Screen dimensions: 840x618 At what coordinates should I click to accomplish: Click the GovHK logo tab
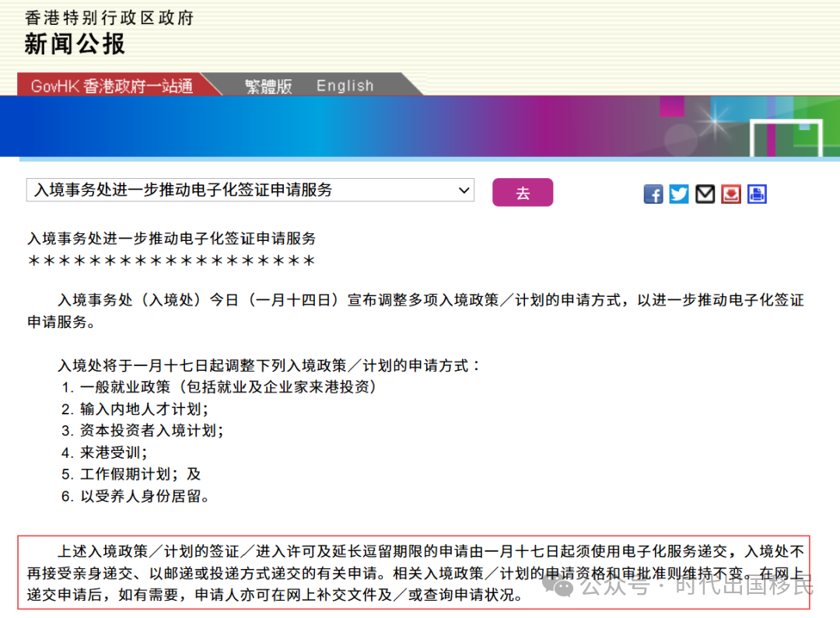109,86
